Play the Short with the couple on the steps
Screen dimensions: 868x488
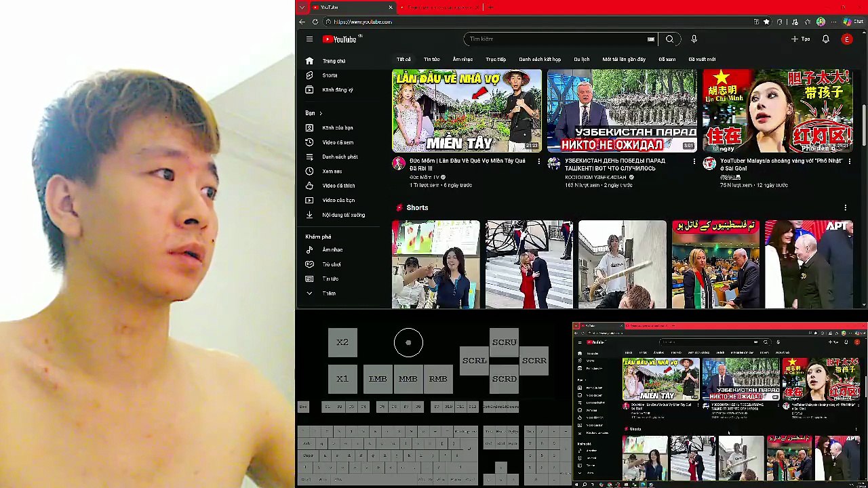(x=529, y=264)
